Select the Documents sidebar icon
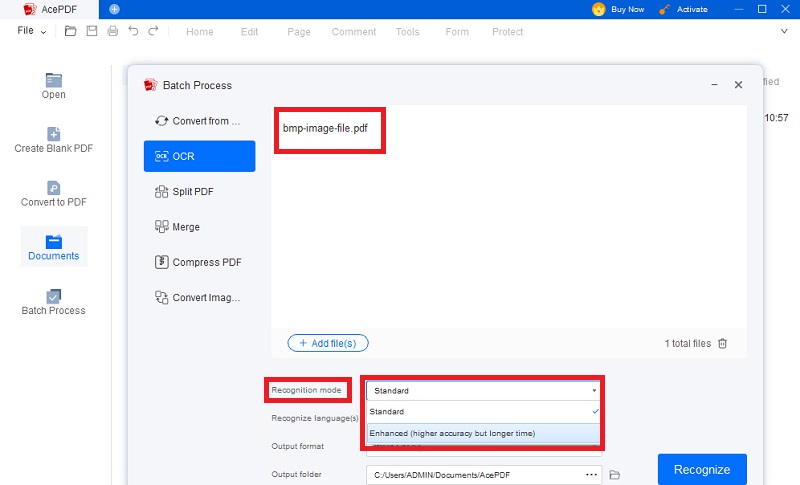The height and width of the screenshot is (485, 800). [54, 241]
